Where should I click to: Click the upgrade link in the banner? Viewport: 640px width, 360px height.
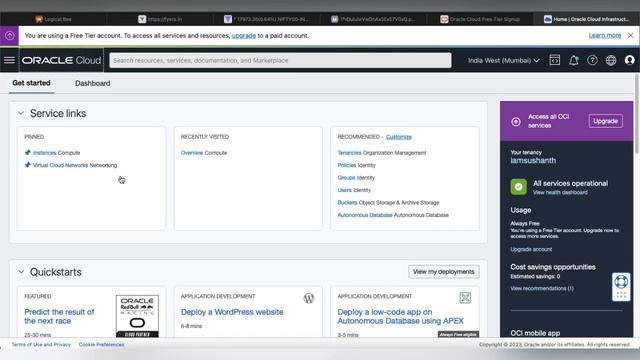244,36
